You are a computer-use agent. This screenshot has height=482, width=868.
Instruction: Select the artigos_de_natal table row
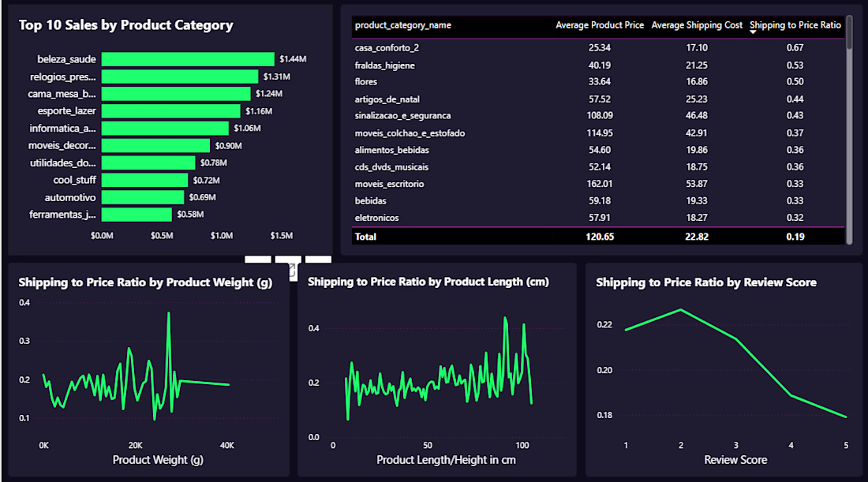(x=598, y=99)
